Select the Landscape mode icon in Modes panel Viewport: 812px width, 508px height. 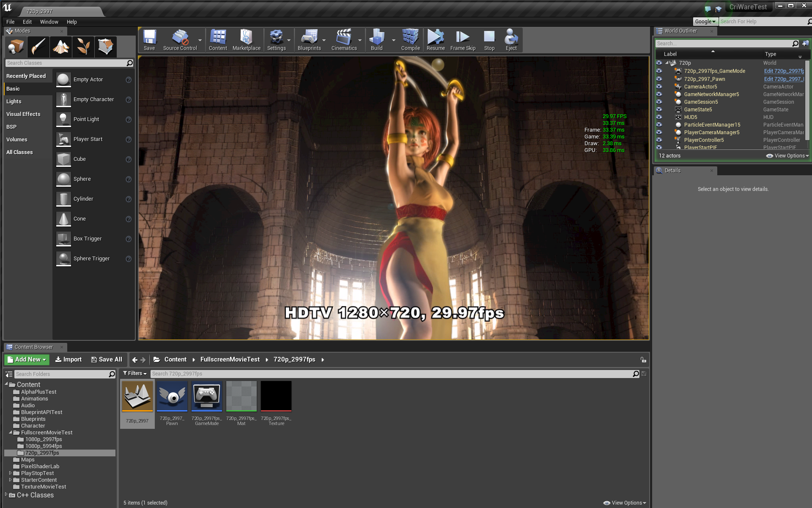click(x=60, y=47)
